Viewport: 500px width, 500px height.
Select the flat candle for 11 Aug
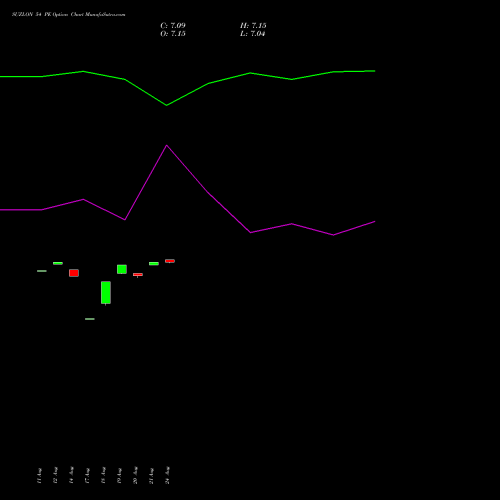pyautogui.click(x=42, y=271)
